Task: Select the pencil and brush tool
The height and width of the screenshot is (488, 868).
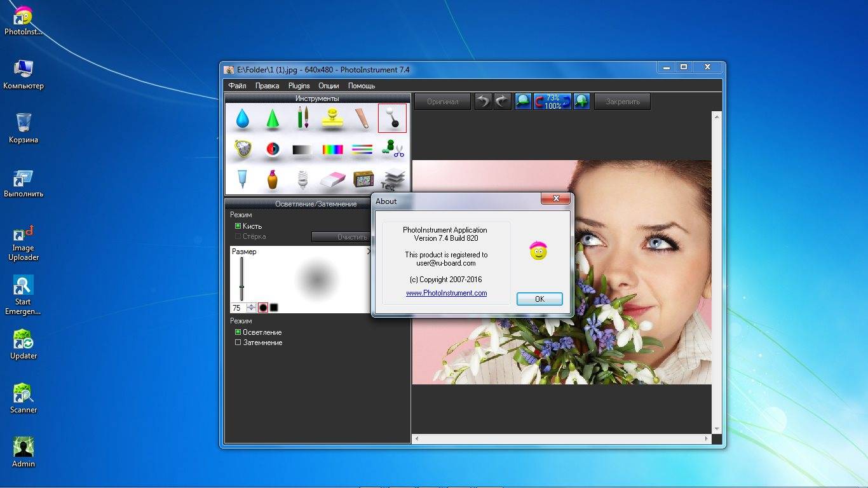Action: pos(302,118)
